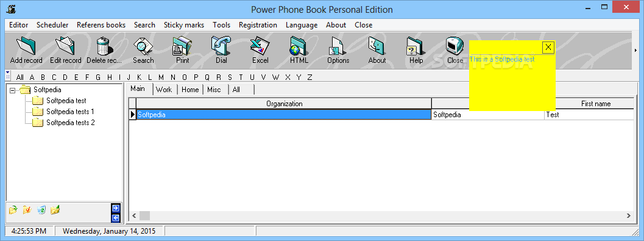This screenshot has height=241, width=644.
Task: Click the folder icon with red checkmark
Action: tap(27, 210)
